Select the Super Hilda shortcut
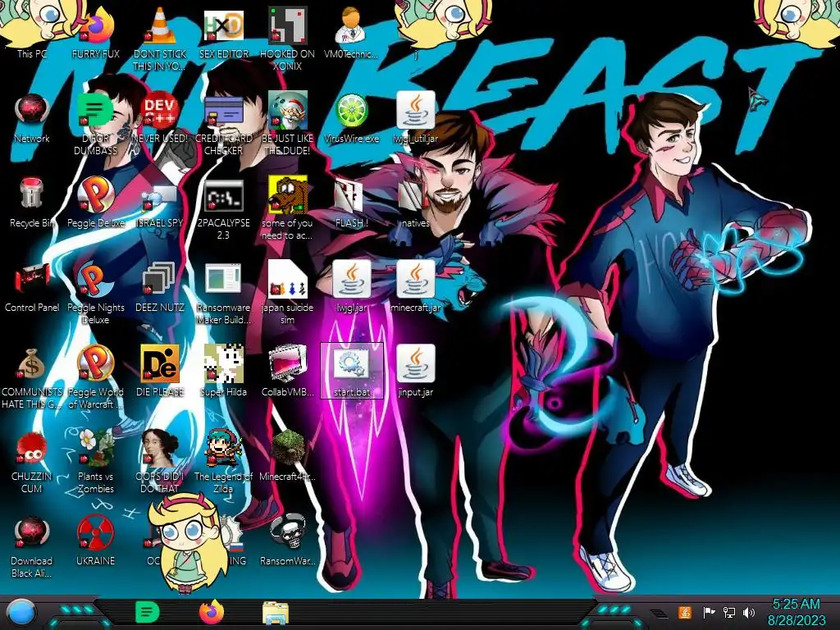The width and height of the screenshot is (840, 630). pos(224,371)
